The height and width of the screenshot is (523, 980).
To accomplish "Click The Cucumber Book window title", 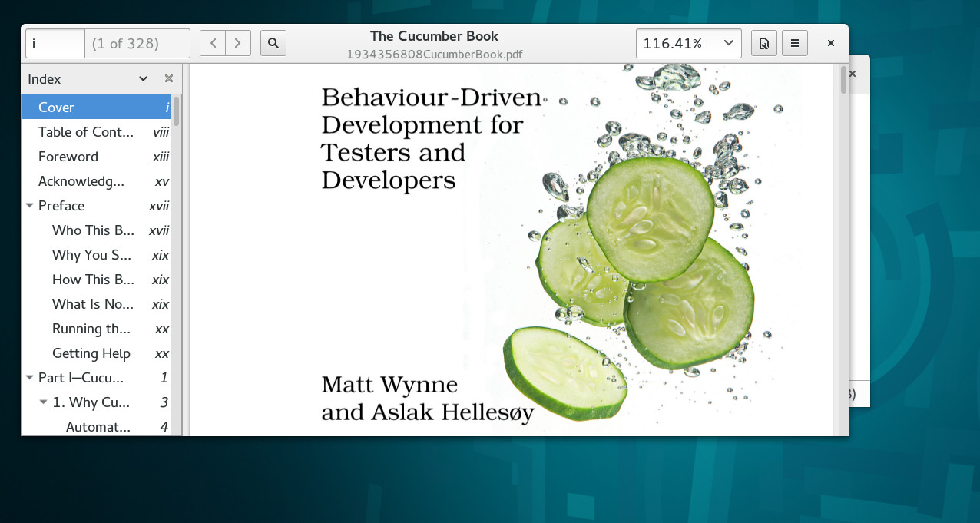I will tap(434, 36).
